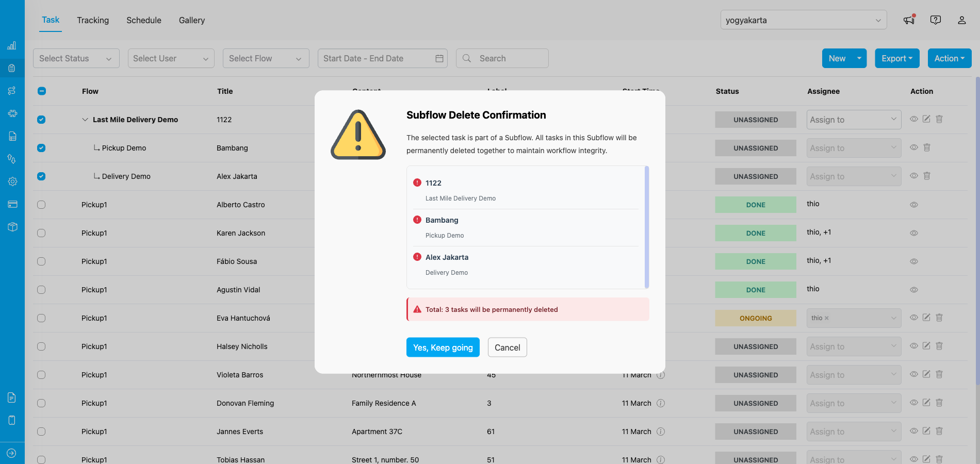Open the document report sidebar icon
Image resolution: width=980 pixels, height=464 pixels.
pyautogui.click(x=12, y=397)
